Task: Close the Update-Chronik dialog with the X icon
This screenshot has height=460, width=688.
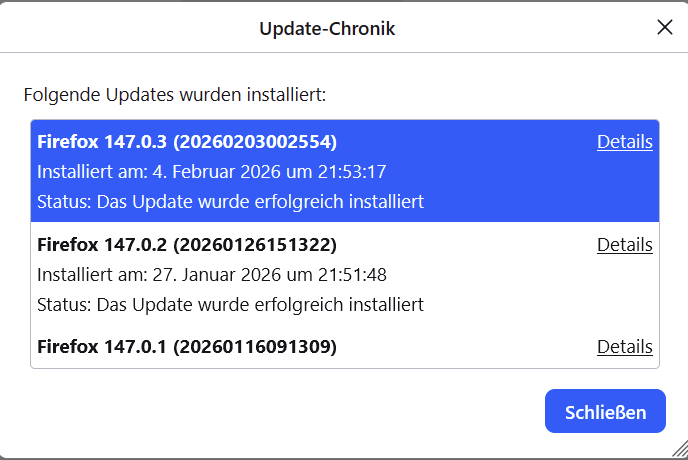Action: click(664, 28)
